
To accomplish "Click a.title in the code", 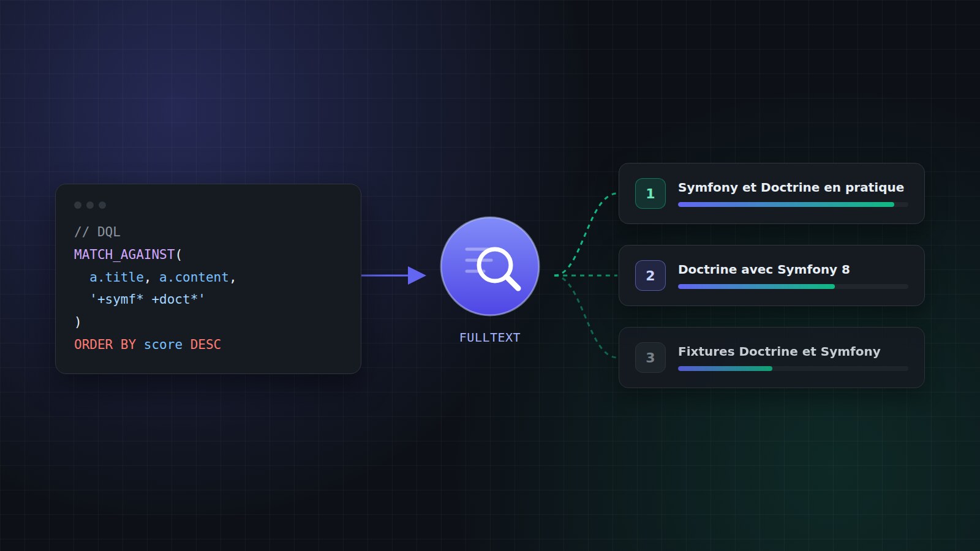I will 116,277.
